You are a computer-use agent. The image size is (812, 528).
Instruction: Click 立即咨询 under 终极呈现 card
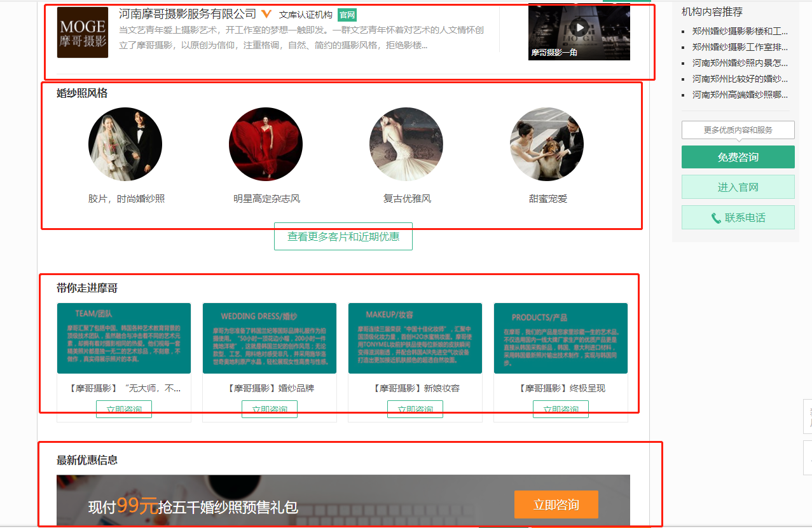tap(561, 409)
